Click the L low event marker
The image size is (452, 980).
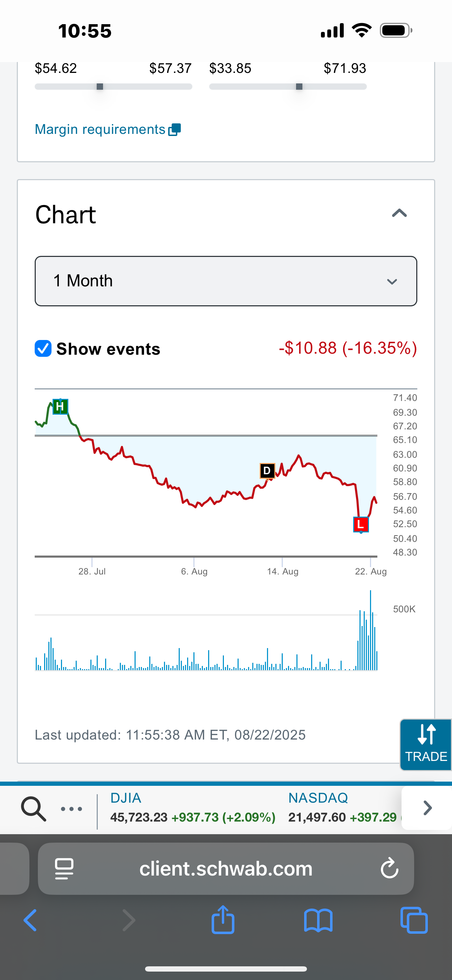point(361,525)
